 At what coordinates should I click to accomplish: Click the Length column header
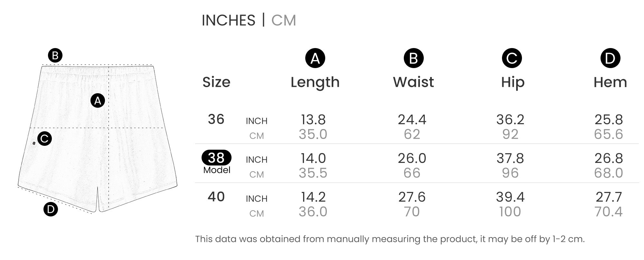315,82
